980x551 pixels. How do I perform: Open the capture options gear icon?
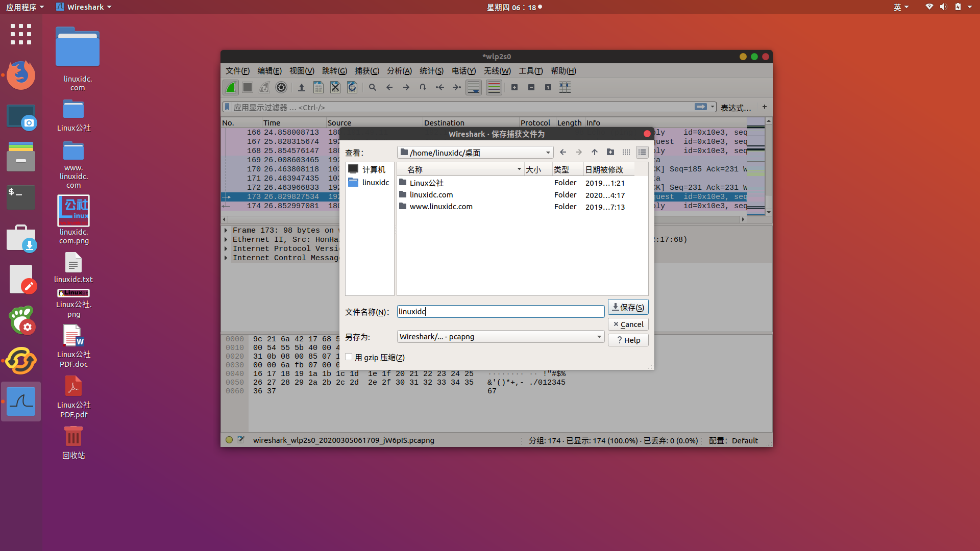point(281,87)
